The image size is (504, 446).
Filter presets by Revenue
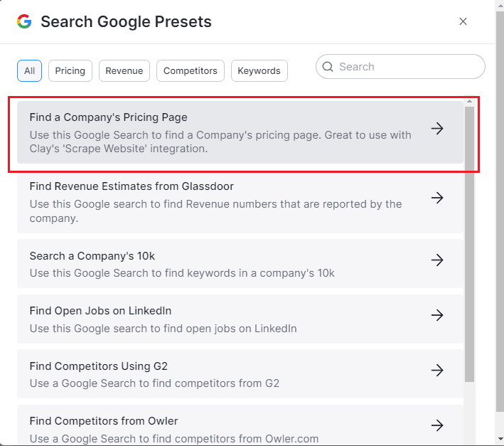coord(124,70)
